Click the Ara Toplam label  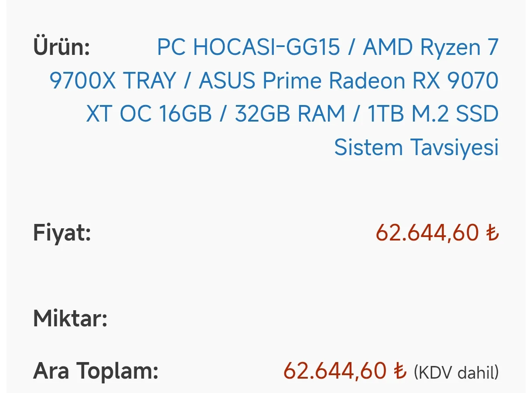(x=95, y=371)
